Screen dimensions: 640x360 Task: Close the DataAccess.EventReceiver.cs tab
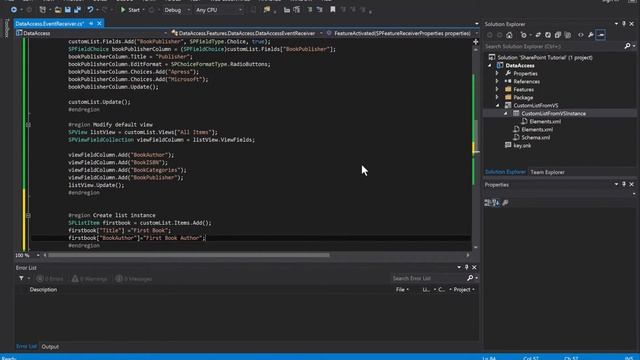tap(99, 24)
